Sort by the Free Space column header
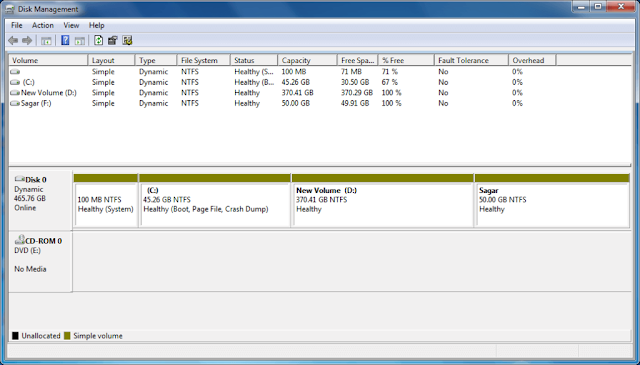This screenshot has height=365, width=640. (x=358, y=60)
